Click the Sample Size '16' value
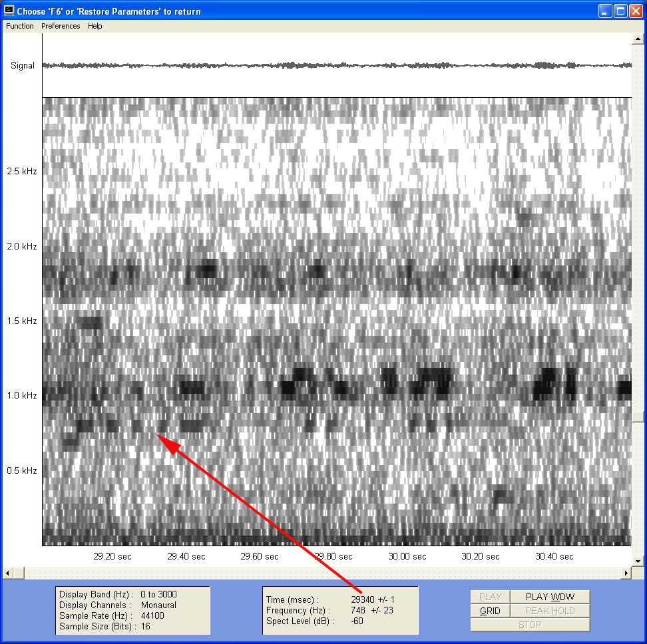Viewport: 647px width, 644px height. pyautogui.click(x=146, y=626)
